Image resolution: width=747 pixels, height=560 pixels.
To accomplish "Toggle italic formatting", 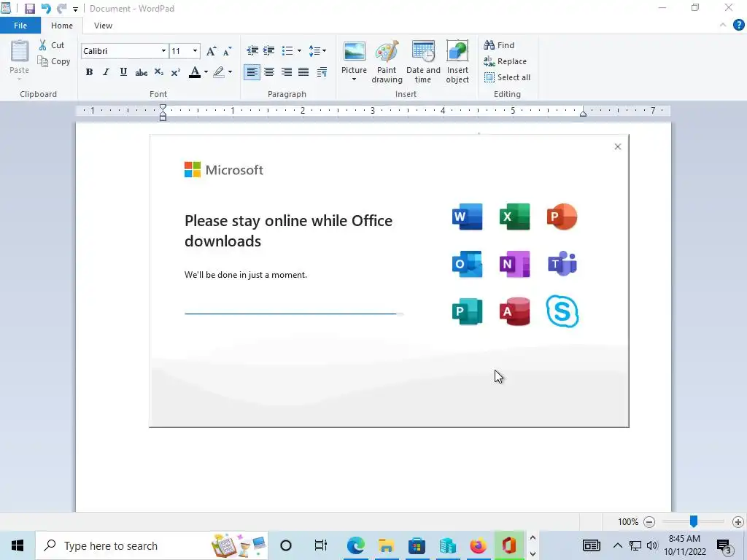I will (x=106, y=72).
